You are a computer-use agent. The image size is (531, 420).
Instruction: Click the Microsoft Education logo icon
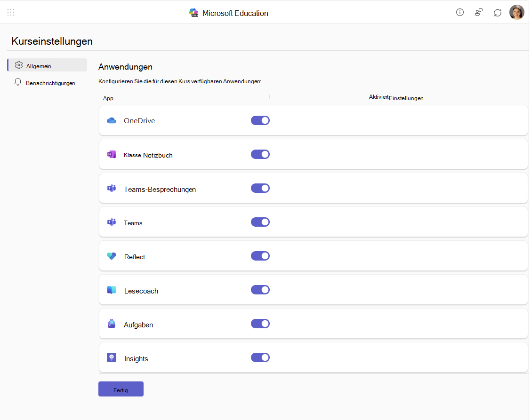(x=193, y=13)
